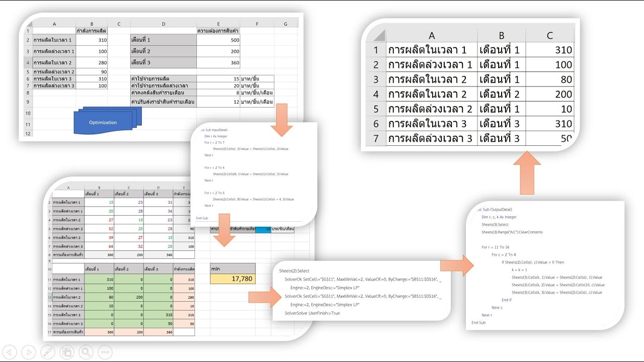Click 'SolverSolve UserFinish:=True' line
644x362 pixels.
pyautogui.click(x=312, y=313)
